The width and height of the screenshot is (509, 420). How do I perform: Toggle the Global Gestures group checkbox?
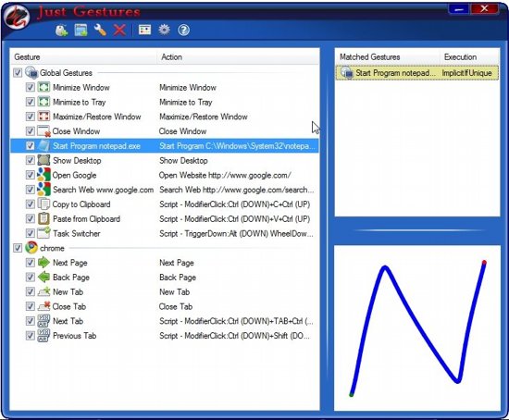tap(18, 73)
